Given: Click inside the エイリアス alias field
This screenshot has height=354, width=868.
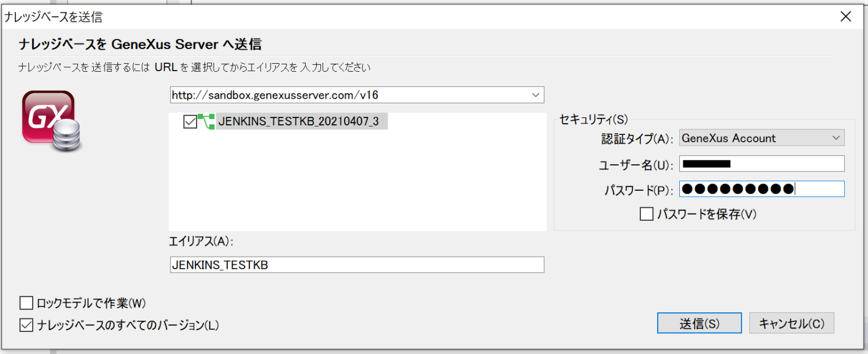Looking at the screenshot, I should pos(356,265).
